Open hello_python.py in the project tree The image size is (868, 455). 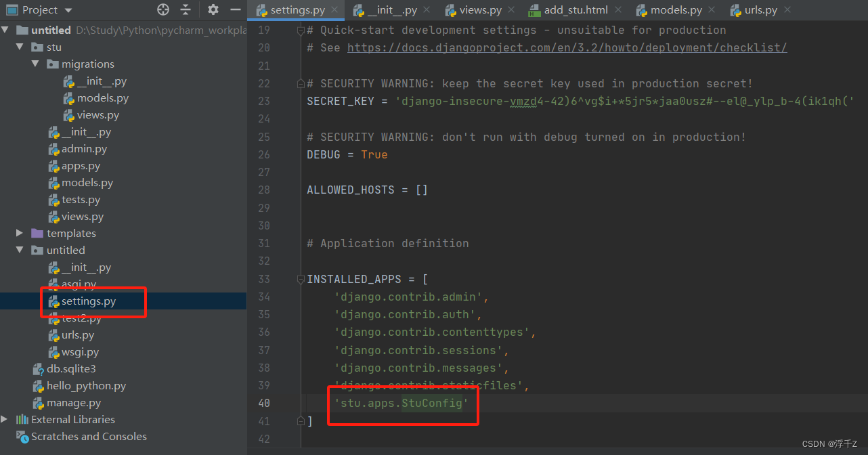[86, 385]
